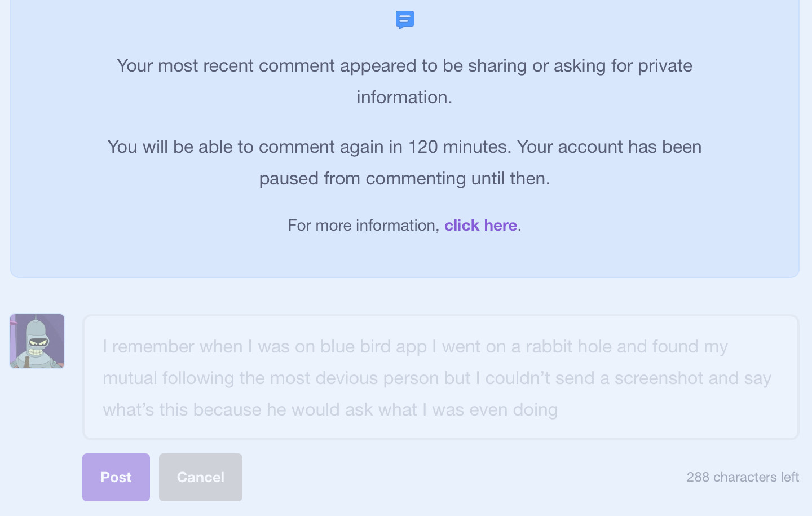
Task: Click the 'Your most recent comment' notice line
Action: (404, 66)
